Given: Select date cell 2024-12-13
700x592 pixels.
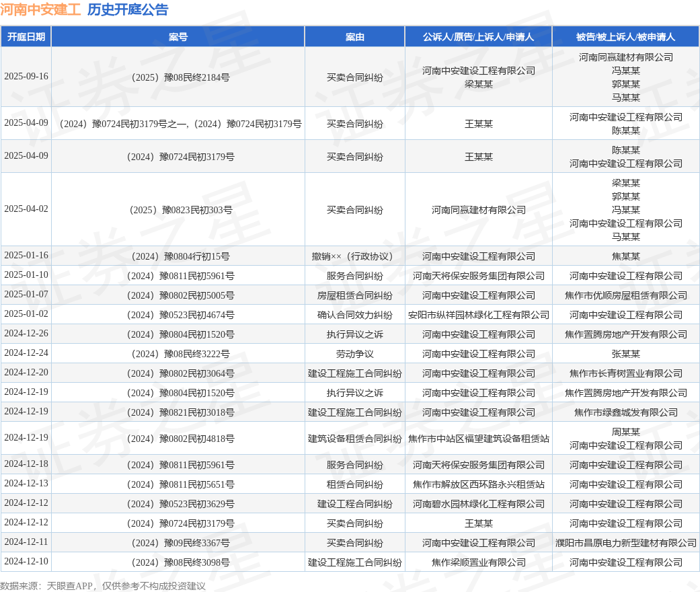Looking at the screenshot, I should tap(26, 484).
